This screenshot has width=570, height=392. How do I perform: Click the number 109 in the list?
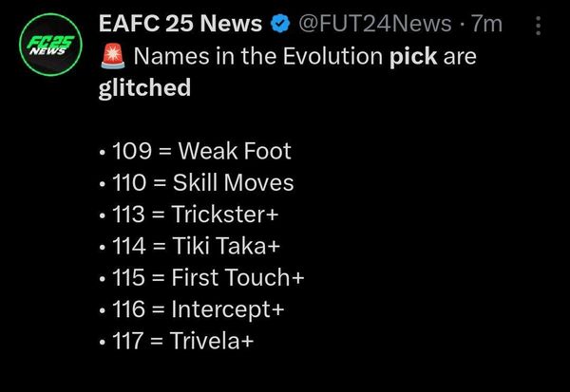click(132, 151)
